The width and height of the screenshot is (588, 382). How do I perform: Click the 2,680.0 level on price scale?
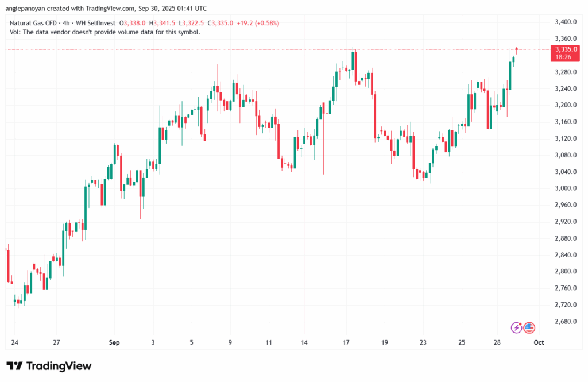point(566,321)
